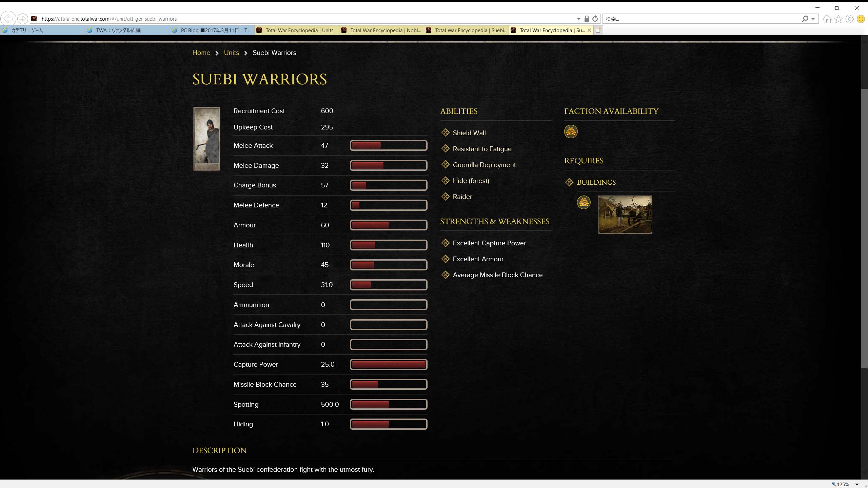
Task: Go to Units breadcrumb link
Action: (231, 53)
